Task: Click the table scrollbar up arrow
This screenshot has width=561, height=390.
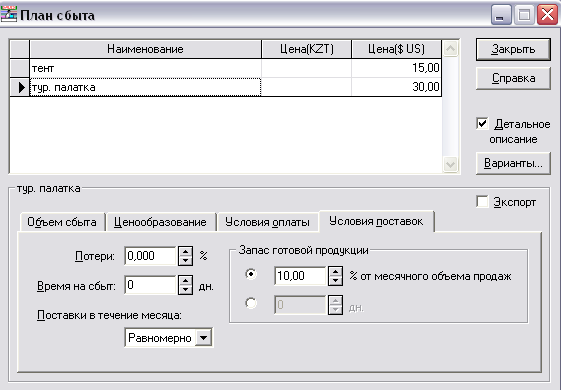Action: [450, 49]
